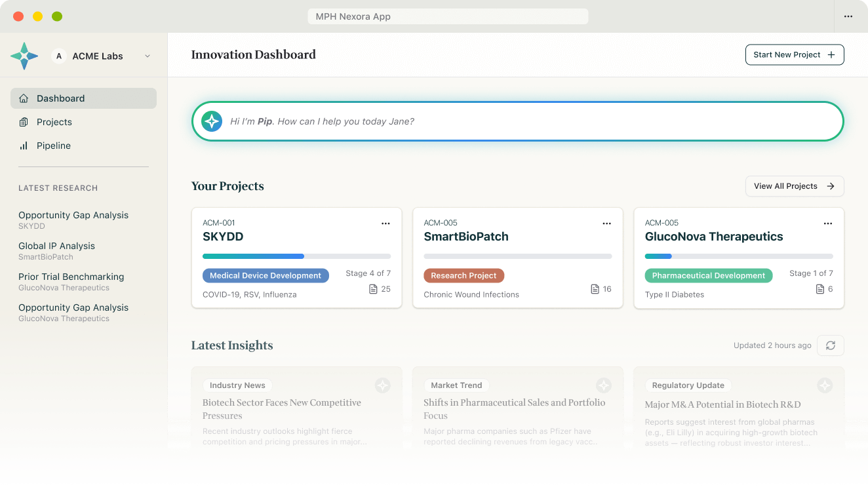Open "Major M&A Potential in Biotech R&D" insight
The height and width of the screenshot is (487, 868).
723,404
